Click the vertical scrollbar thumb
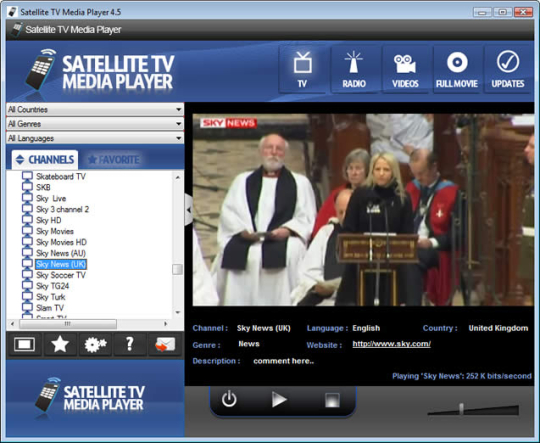This screenshot has height=443, width=540. click(177, 269)
